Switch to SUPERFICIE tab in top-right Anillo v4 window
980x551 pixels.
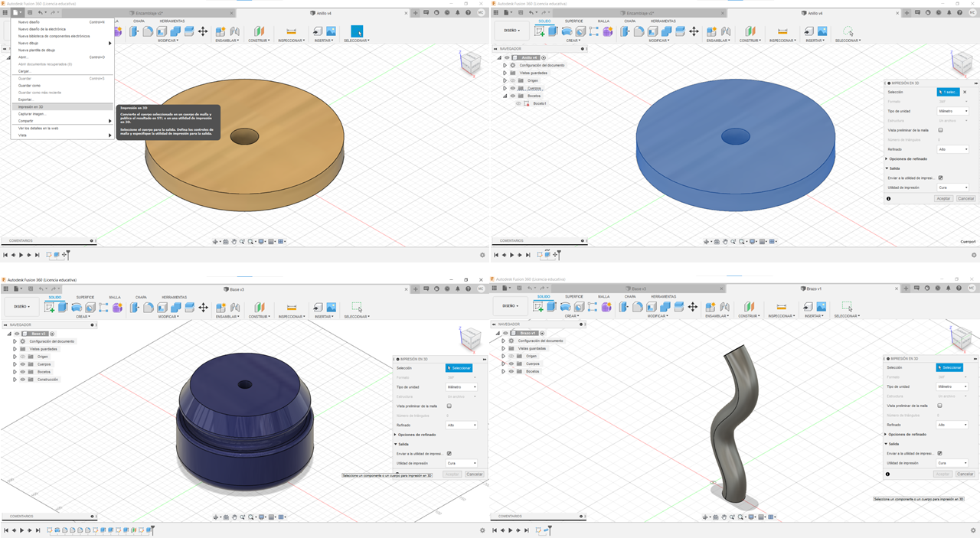[x=573, y=21]
